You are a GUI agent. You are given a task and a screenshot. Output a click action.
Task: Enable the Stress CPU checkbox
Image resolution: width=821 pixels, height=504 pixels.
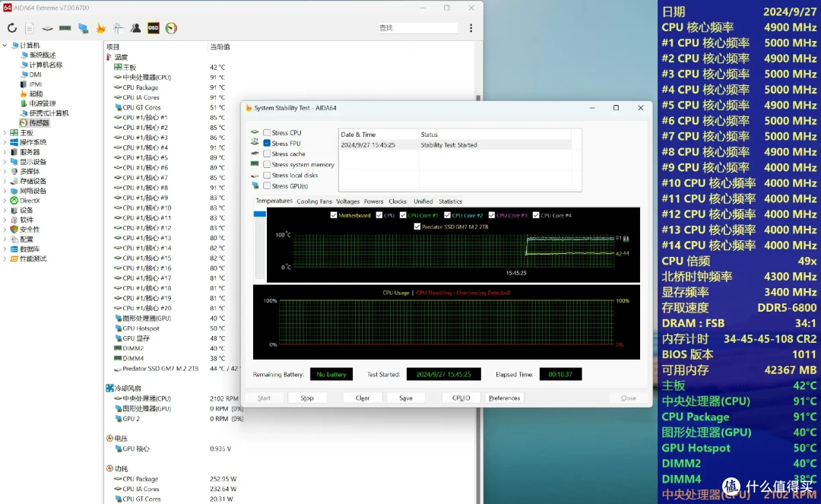point(267,132)
